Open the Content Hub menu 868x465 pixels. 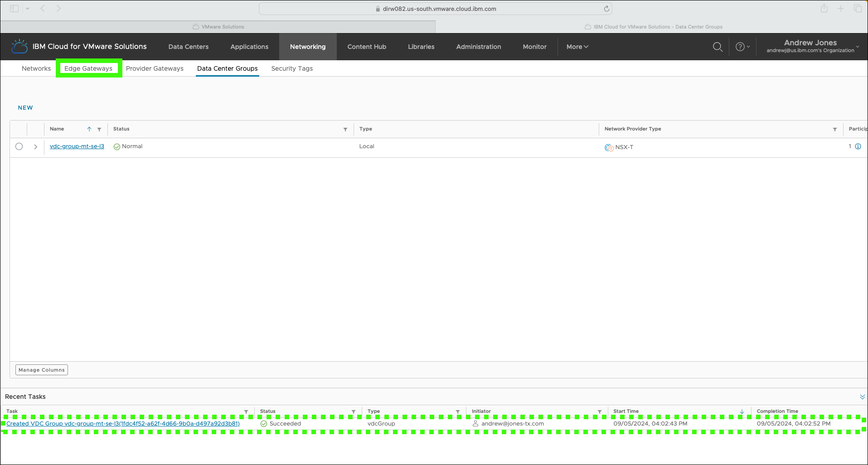click(x=367, y=47)
